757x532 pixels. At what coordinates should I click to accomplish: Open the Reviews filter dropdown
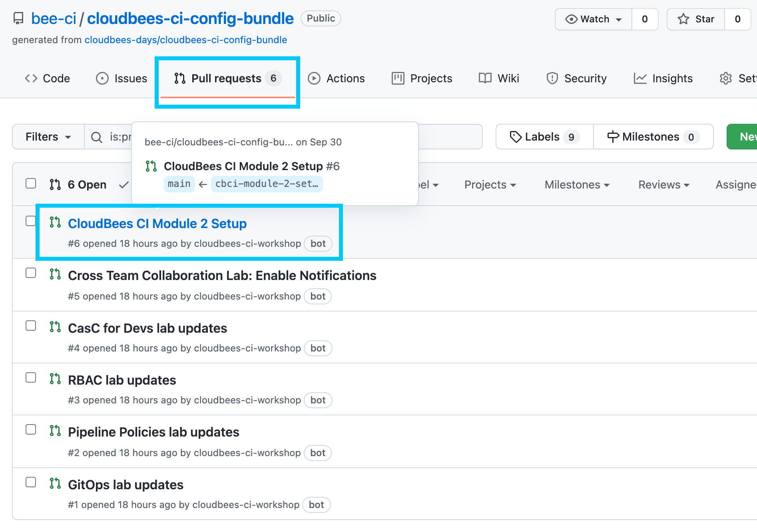[x=663, y=185]
